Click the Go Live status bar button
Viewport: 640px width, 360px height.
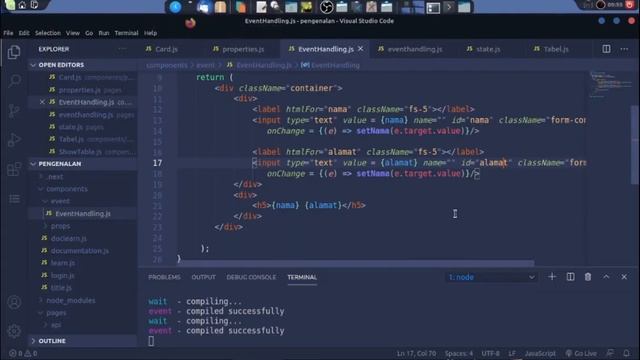581,353
